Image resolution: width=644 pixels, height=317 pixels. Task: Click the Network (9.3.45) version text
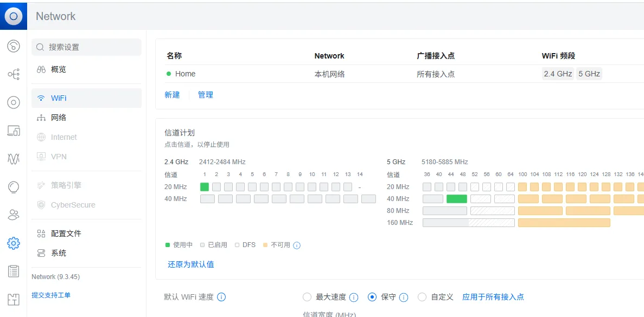55,277
